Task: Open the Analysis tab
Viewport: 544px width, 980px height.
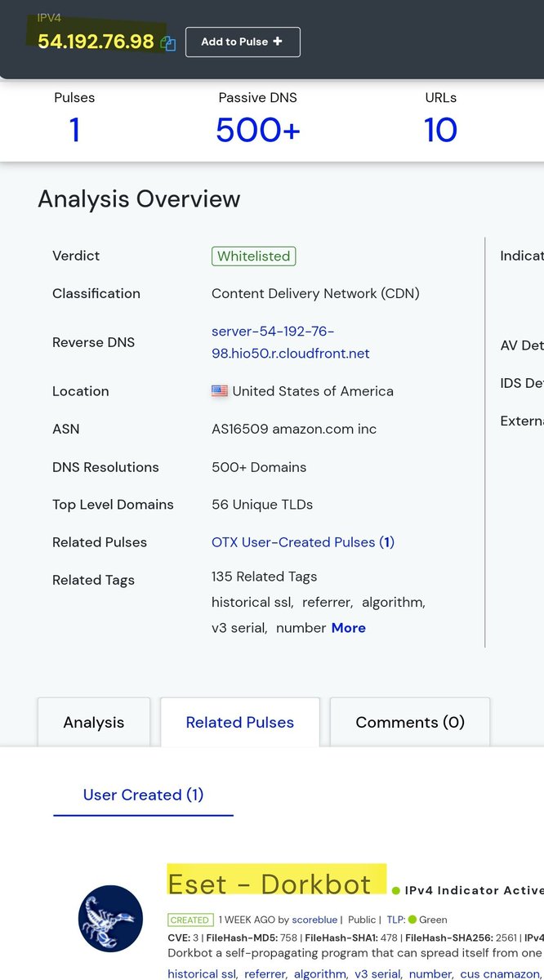Action: pos(94,722)
